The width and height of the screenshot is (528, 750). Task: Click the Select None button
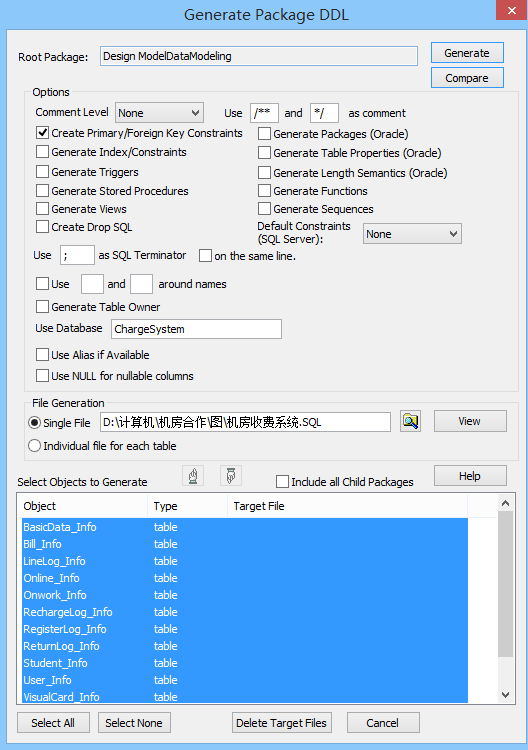(134, 723)
